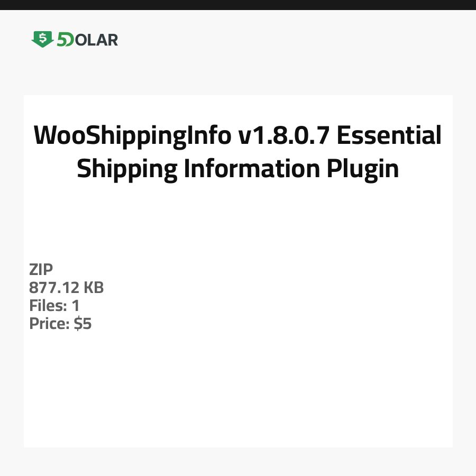Click the word Information in the title
Screen dimensions: 476x476
[x=252, y=169]
